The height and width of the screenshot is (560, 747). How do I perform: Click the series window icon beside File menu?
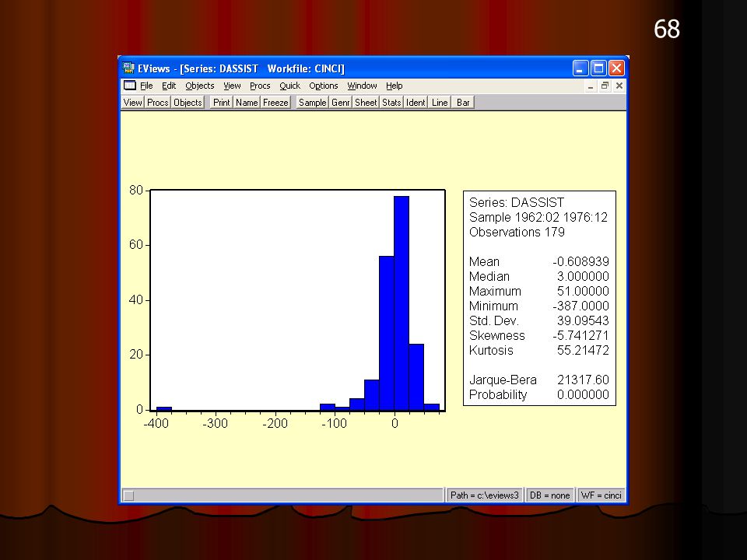coord(130,86)
